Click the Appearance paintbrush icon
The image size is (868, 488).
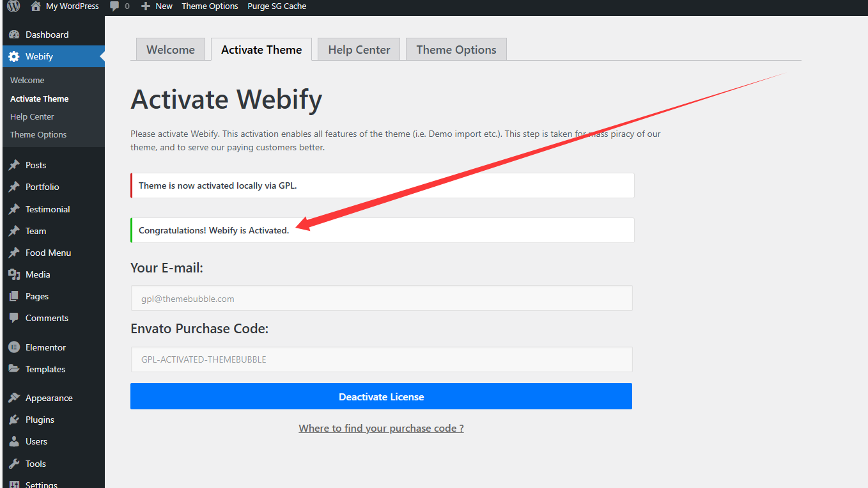(x=14, y=398)
